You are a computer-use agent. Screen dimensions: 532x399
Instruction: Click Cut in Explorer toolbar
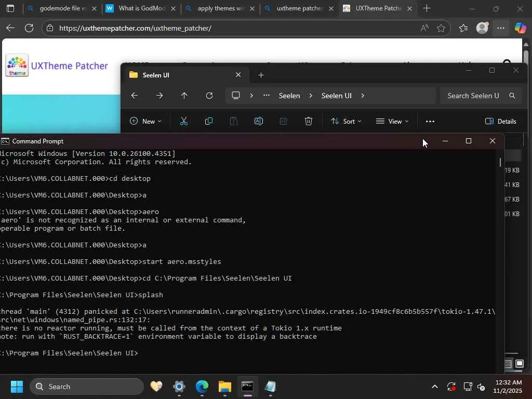(x=183, y=121)
